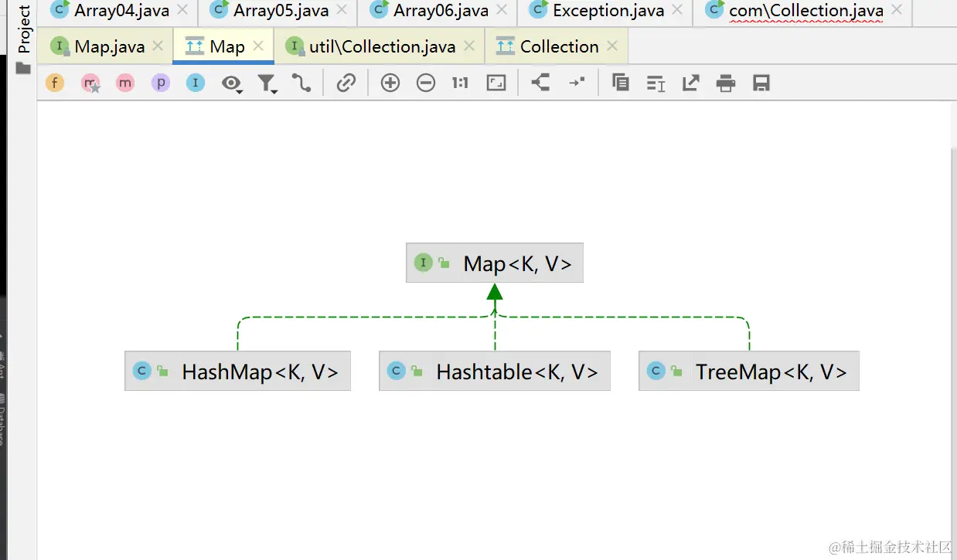Open the Project tool window
The width and height of the screenshot is (957, 560).
[24, 29]
